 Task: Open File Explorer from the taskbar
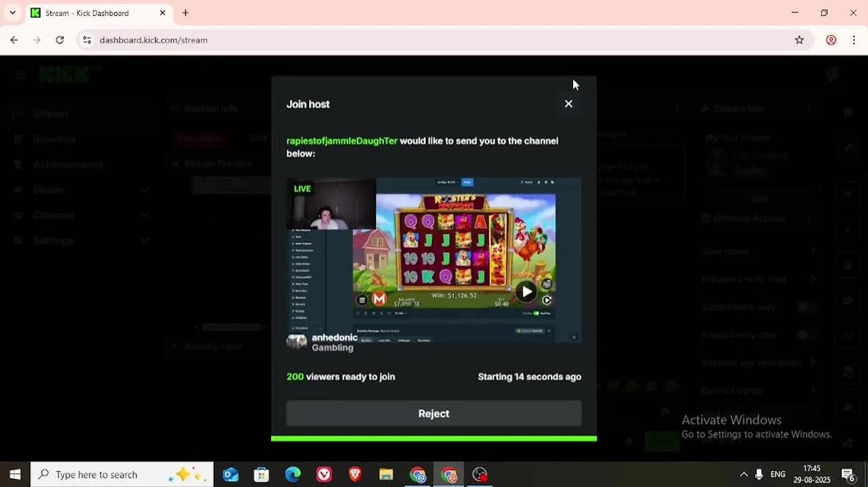click(x=386, y=474)
